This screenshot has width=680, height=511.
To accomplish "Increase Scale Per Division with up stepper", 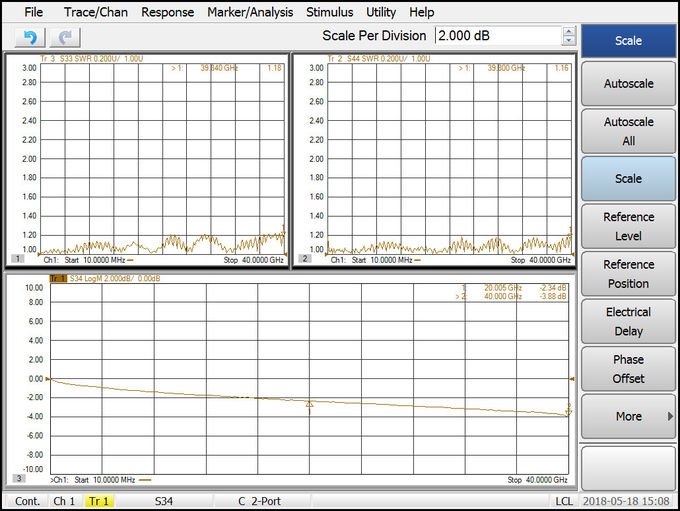I will coord(569,31).
